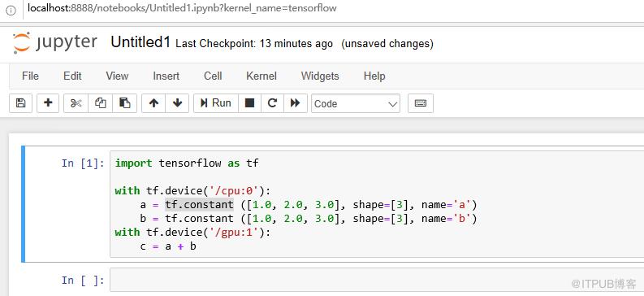Open the File menu
Viewport: 644px width, 296px height.
coord(30,76)
